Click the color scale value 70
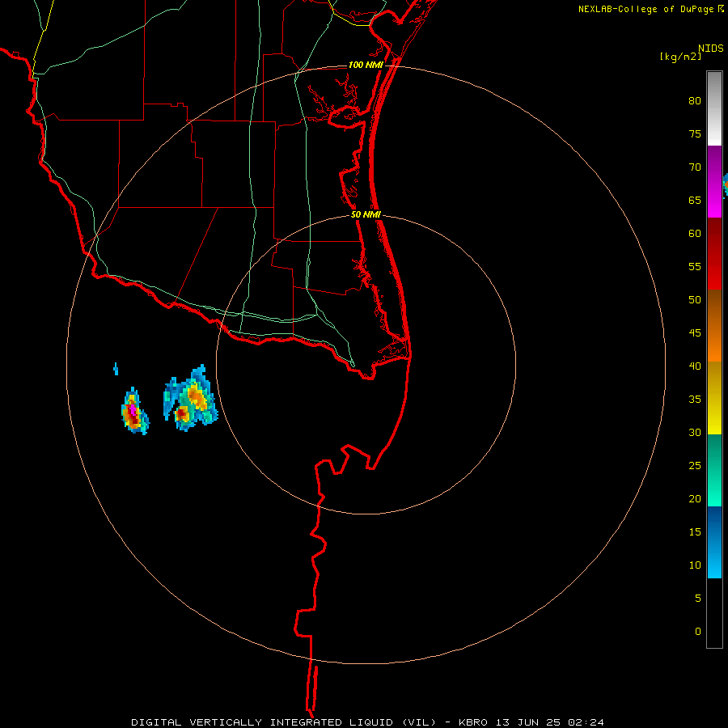728x728 pixels. 695,167
